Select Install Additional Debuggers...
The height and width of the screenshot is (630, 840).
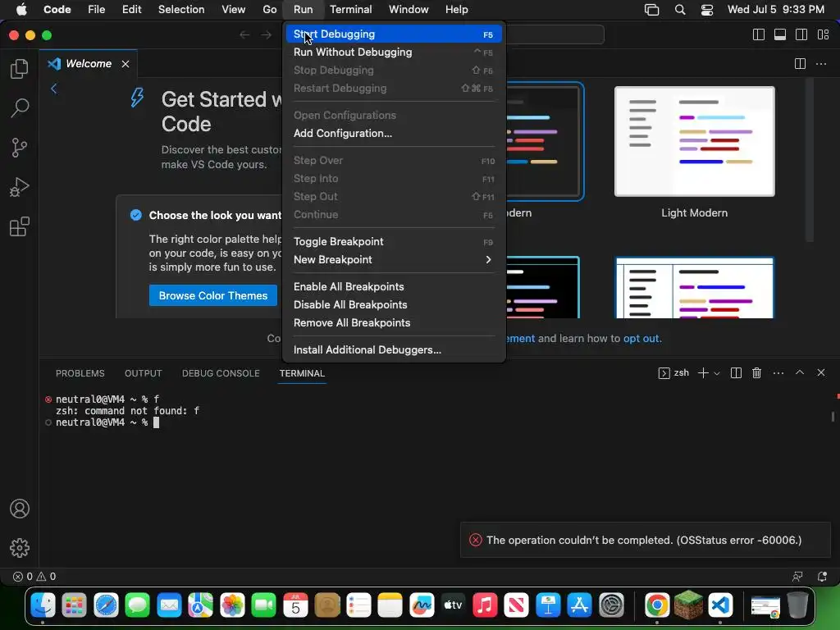[394, 349]
